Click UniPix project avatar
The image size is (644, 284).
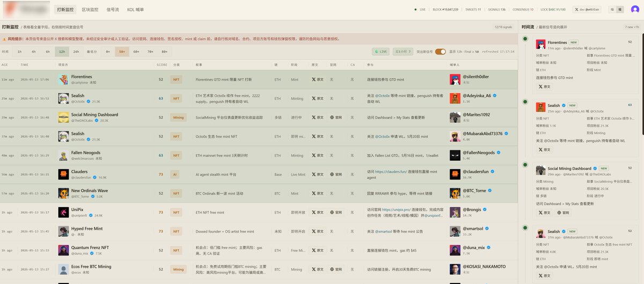point(63,212)
